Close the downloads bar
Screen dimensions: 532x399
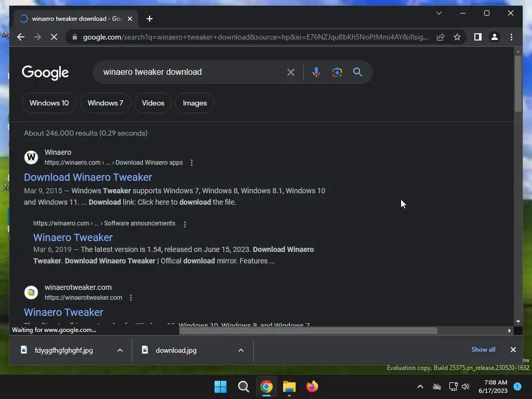coord(513,350)
